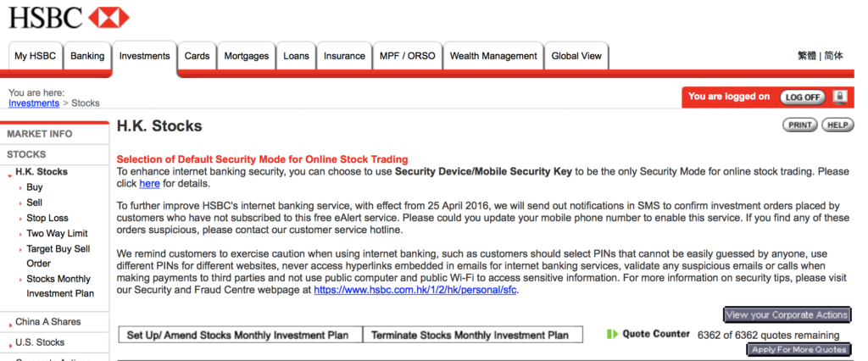Image resolution: width=868 pixels, height=361 pixels.
Task: Open the Wealth Management tab
Action: (492, 56)
